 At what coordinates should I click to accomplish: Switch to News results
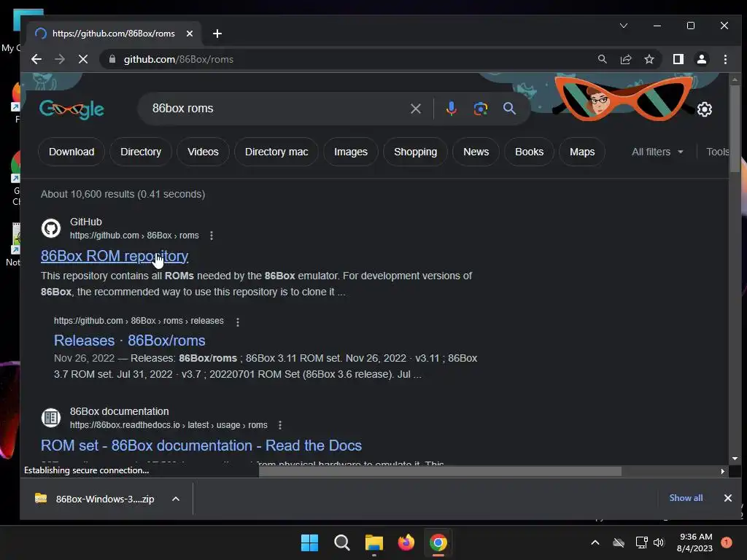click(476, 152)
